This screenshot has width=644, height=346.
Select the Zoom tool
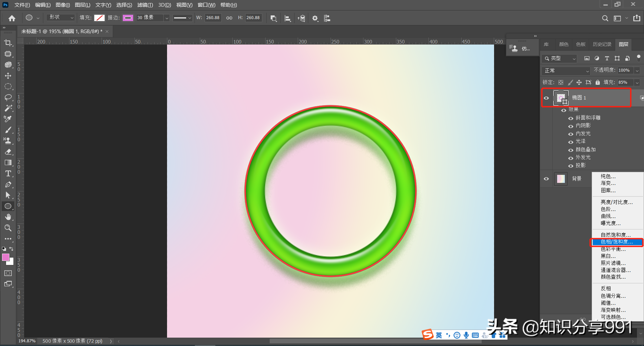coord(8,228)
